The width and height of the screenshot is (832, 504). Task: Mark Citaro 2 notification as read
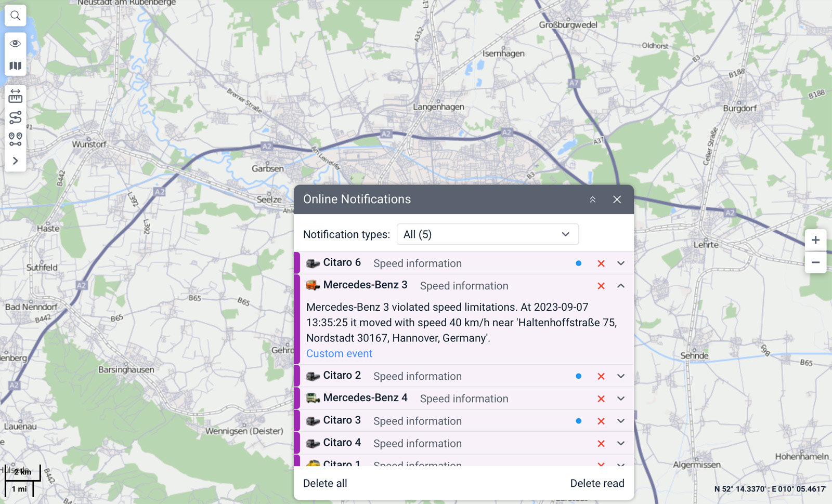[578, 376]
